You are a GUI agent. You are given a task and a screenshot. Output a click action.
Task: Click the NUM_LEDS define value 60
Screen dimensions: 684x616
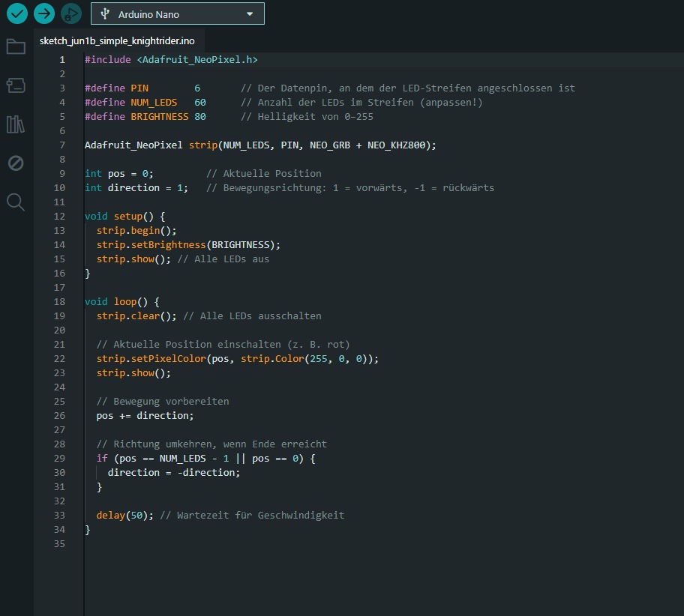tap(200, 103)
